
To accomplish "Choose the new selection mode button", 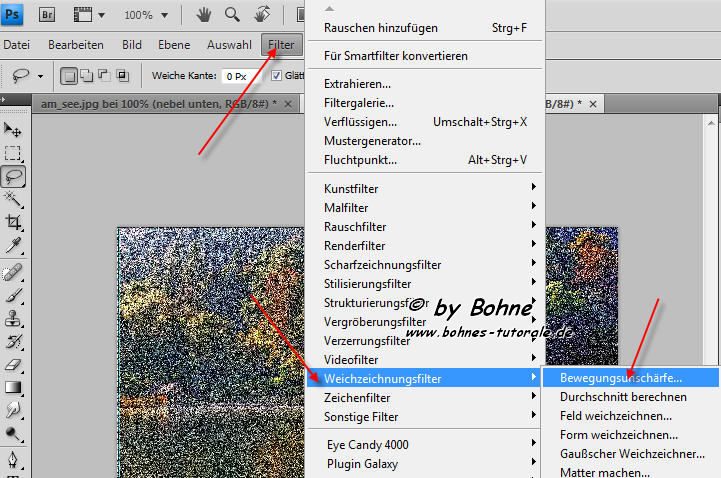I will [70, 75].
